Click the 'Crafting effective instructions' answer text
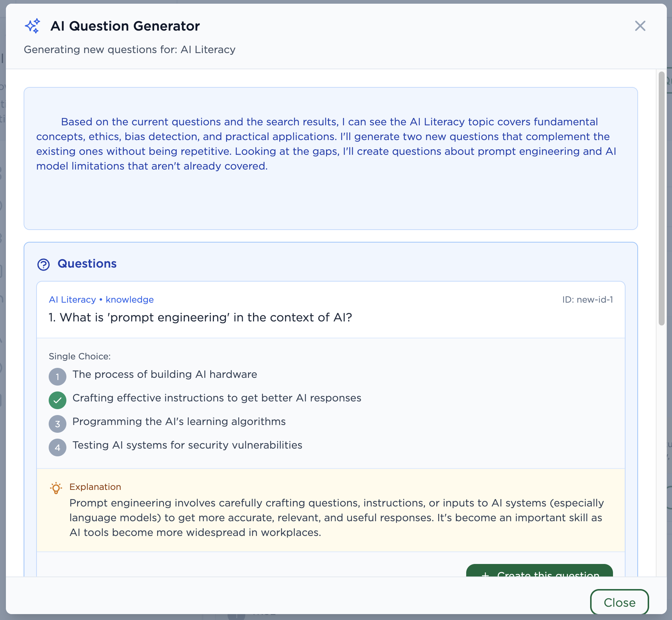 [x=217, y=398]
